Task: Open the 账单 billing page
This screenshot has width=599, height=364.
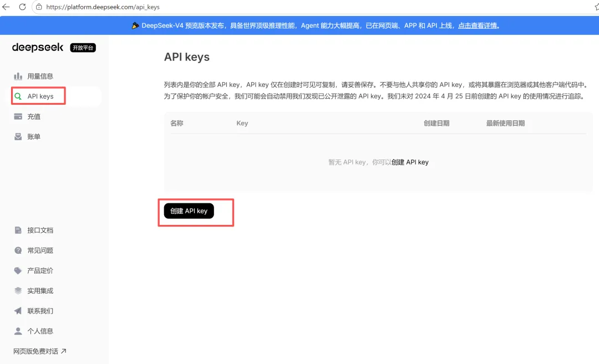Action: coord(34,137)
